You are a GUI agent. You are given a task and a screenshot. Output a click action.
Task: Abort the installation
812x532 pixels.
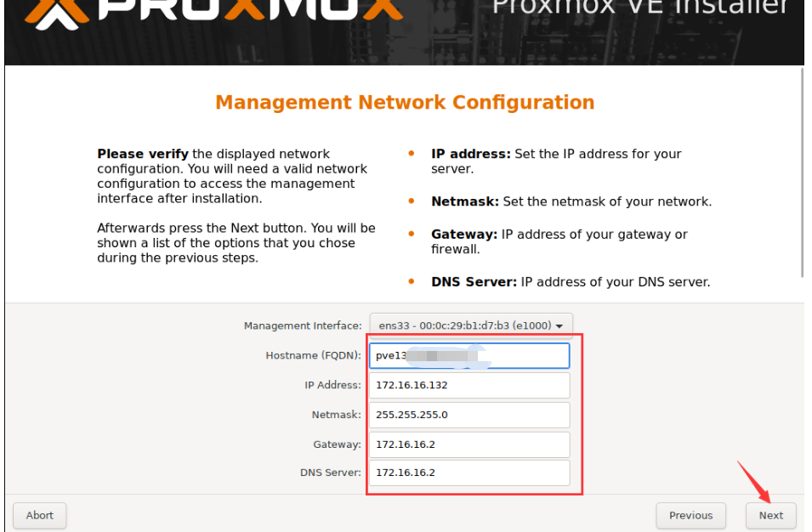click(x=39, y=516)
